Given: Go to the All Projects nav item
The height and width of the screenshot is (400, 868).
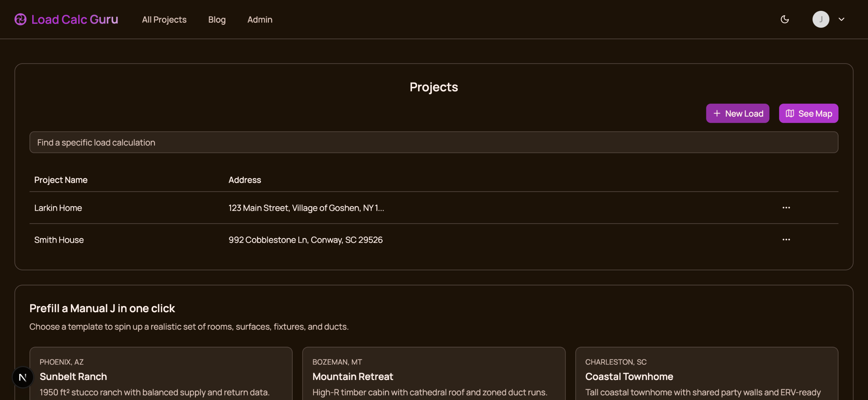Looking at the screenshot, I should point(164,20).
